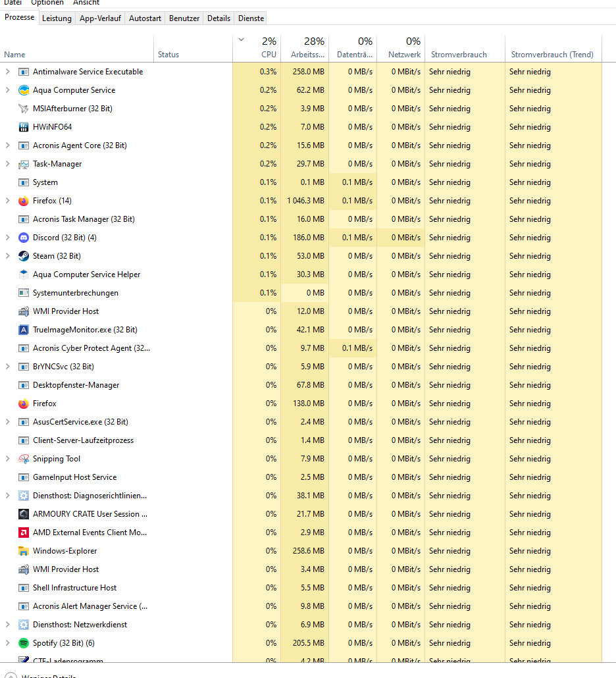Click the Task-Manager process icon

tap(24, 164)
